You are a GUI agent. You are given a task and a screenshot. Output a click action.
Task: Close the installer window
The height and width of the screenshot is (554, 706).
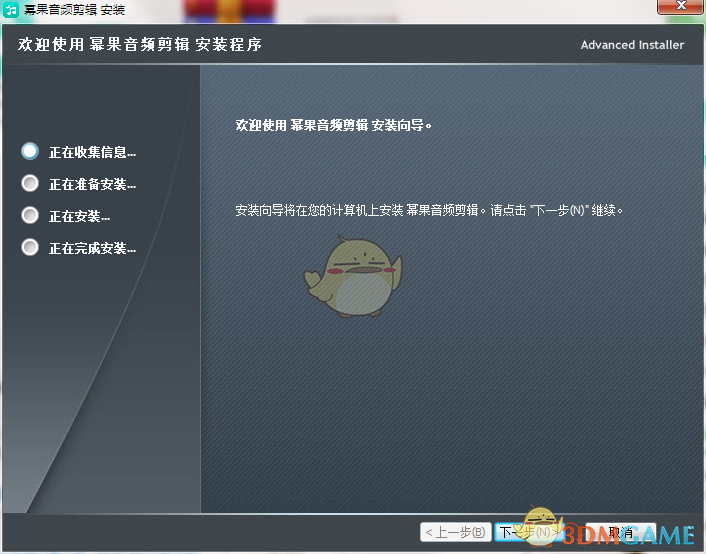pos(680,6)
